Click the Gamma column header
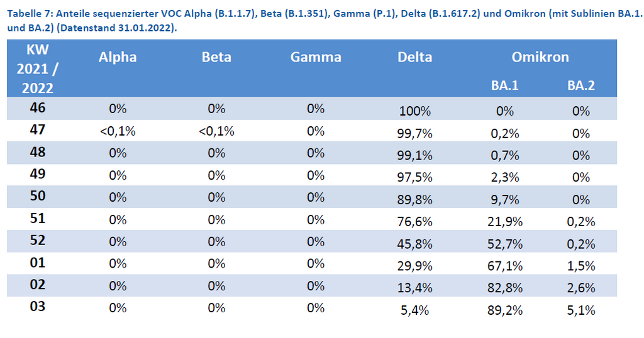 316,57
